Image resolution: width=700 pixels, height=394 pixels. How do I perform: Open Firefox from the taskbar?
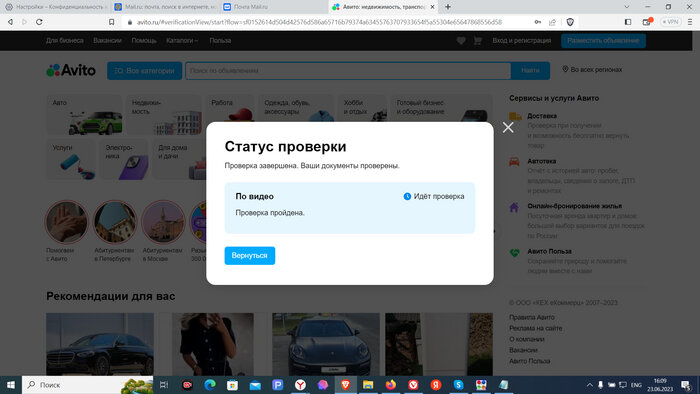click(391, 385)
